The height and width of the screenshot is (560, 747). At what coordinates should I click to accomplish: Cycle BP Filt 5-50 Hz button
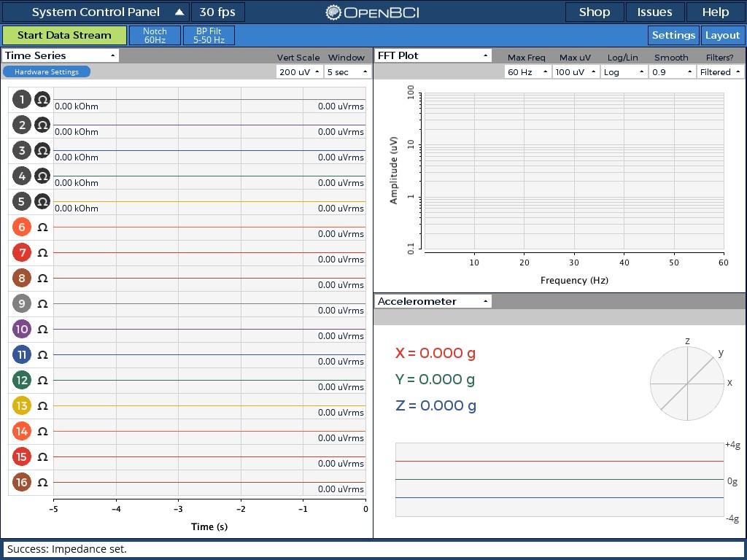(209, 35)
